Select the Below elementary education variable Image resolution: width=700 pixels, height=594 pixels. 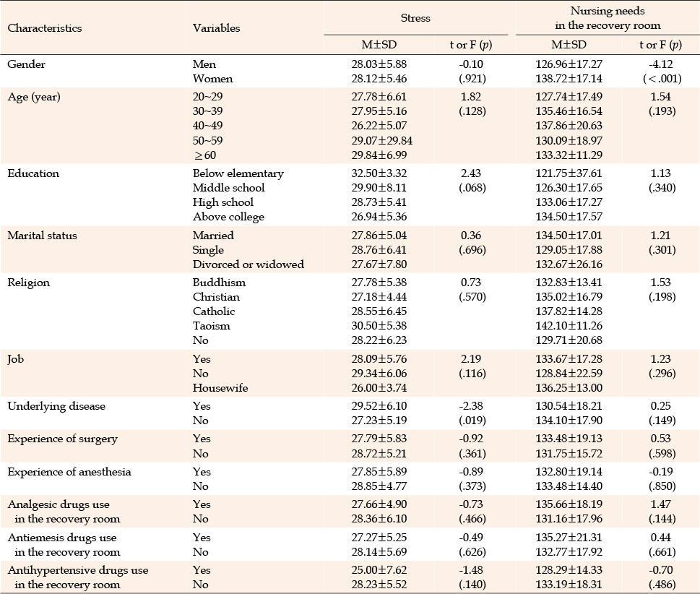click(238, 173)
